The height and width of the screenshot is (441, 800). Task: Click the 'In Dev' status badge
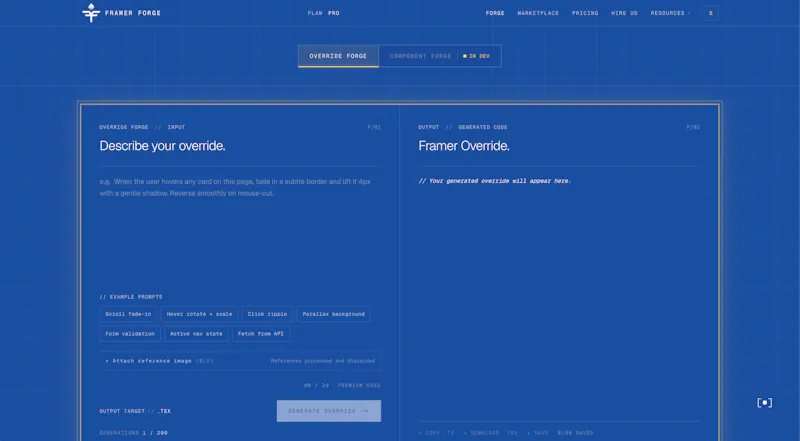point(476,56)
